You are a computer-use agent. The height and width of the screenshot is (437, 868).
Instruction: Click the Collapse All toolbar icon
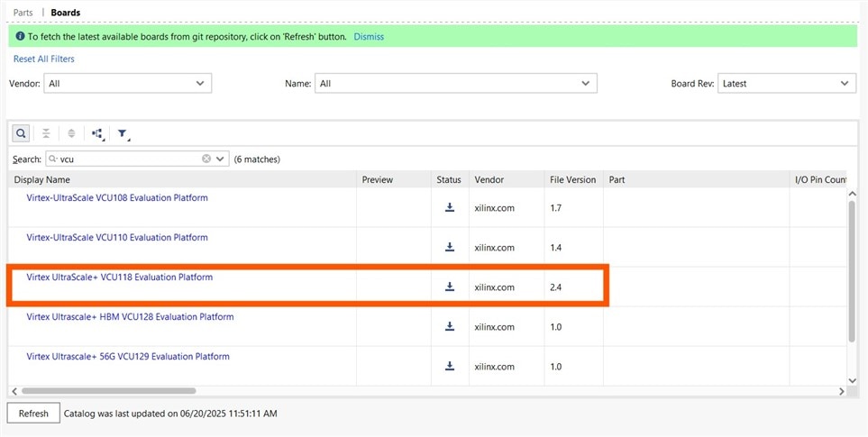(x=46, y=133)
